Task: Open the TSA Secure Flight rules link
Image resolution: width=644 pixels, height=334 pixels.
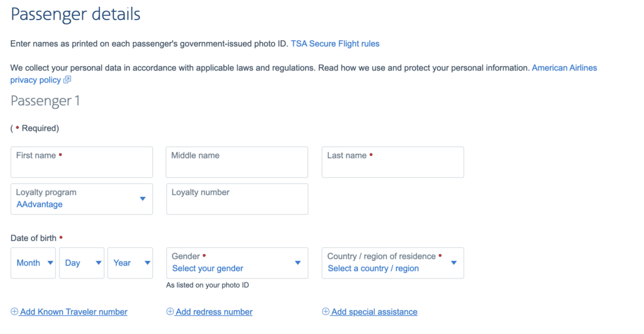Action: (335, 44)
